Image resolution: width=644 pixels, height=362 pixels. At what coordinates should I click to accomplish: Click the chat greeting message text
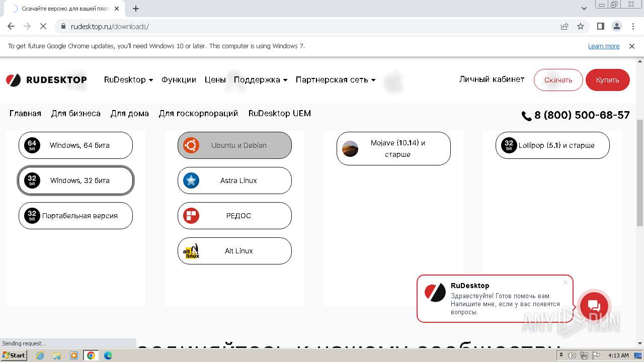(x=505, y=304)
